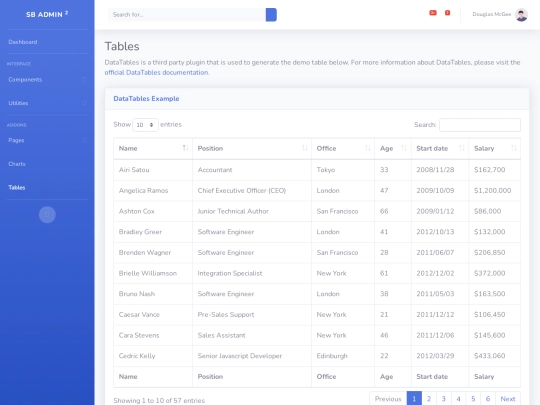Select the Bruno Nash name cell

pyautogui.click(x=153, y=294)
